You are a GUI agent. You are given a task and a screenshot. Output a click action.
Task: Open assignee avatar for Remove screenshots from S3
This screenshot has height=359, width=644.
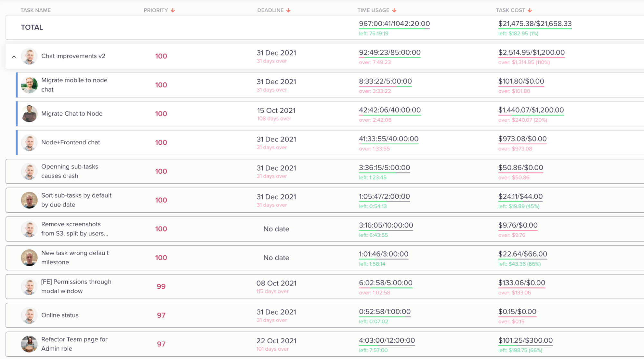(x=29, y=229)
